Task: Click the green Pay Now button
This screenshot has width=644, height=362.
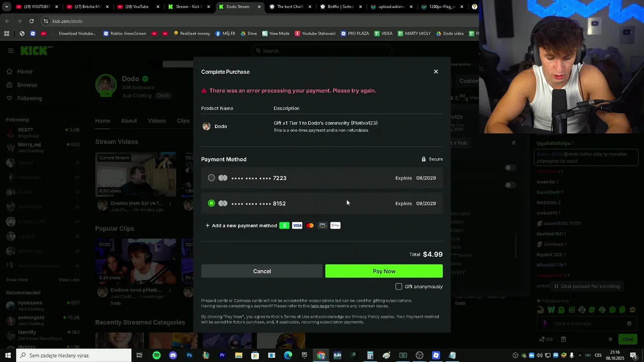Action: [x=384, y=271]
